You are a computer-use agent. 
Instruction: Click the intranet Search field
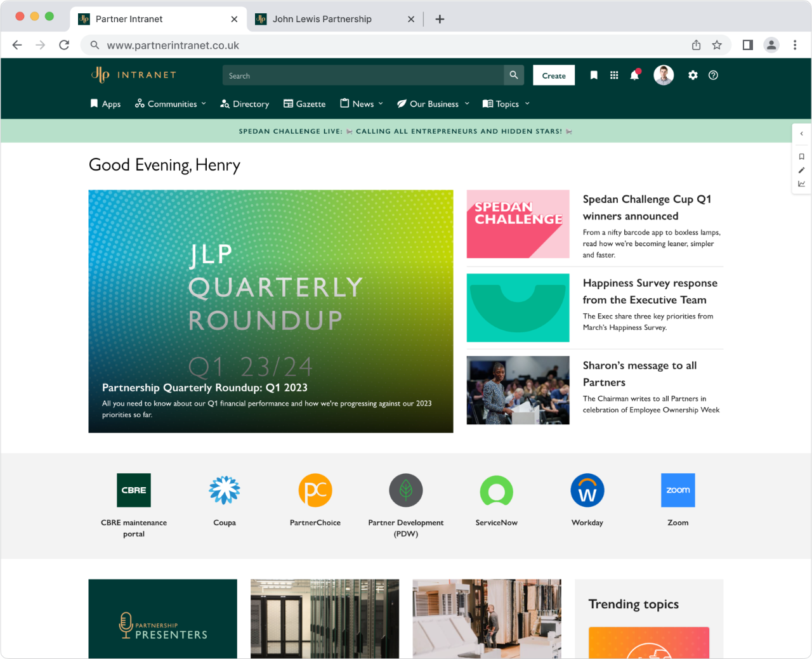(x=363, y=75)
